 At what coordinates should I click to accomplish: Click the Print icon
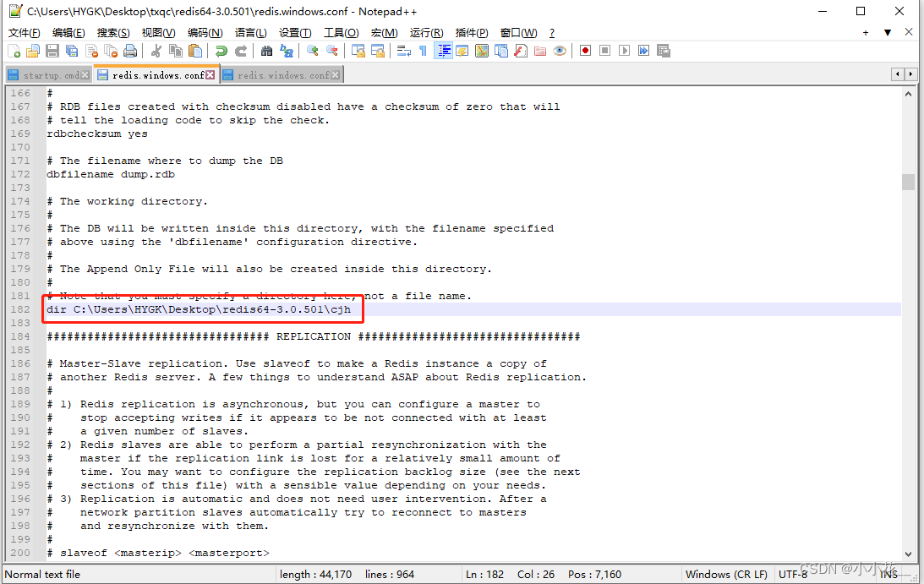pos(130,51)
